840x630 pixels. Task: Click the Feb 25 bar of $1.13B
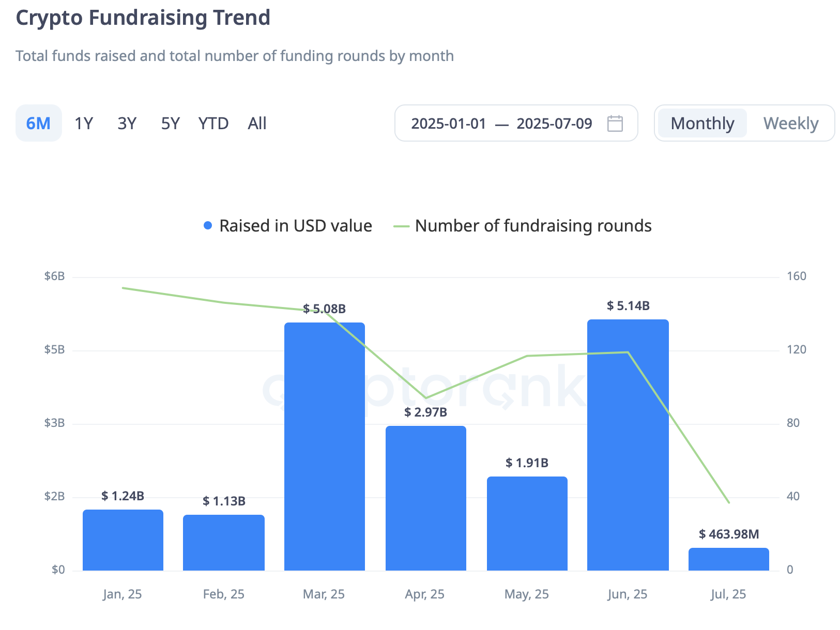point(224,543)
